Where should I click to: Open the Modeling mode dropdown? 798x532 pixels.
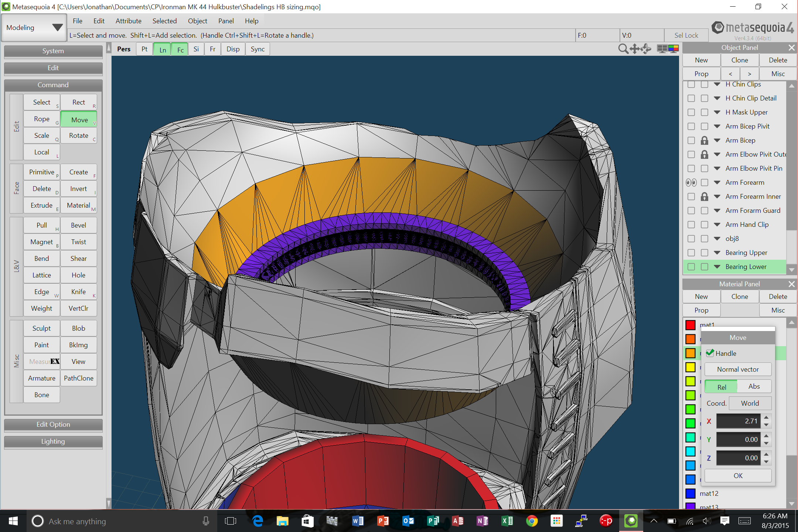(x=34, y=27)
